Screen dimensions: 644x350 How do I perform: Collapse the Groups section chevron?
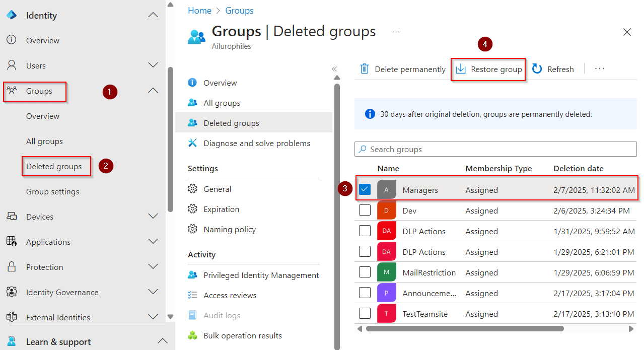(153, 91)
